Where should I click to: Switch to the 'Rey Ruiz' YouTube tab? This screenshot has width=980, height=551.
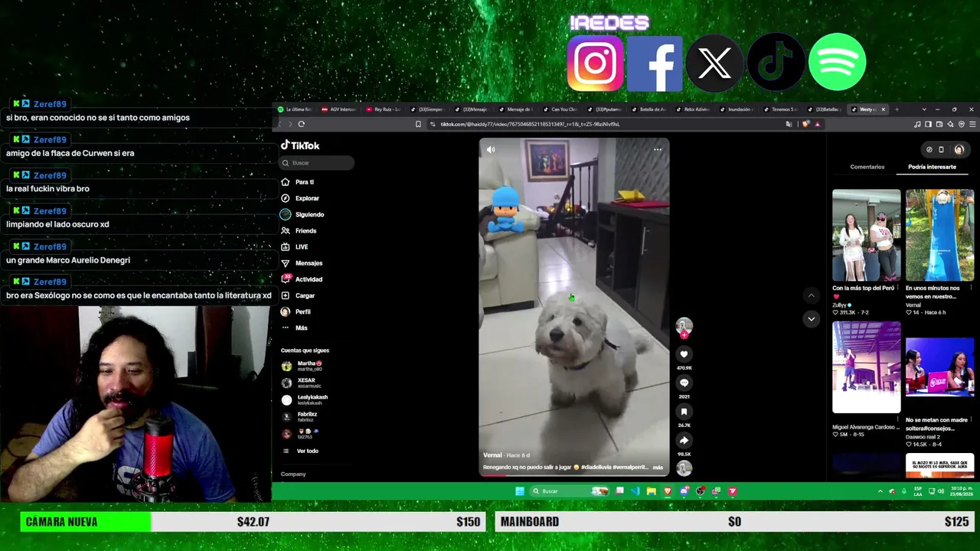[x=385, y=109]
